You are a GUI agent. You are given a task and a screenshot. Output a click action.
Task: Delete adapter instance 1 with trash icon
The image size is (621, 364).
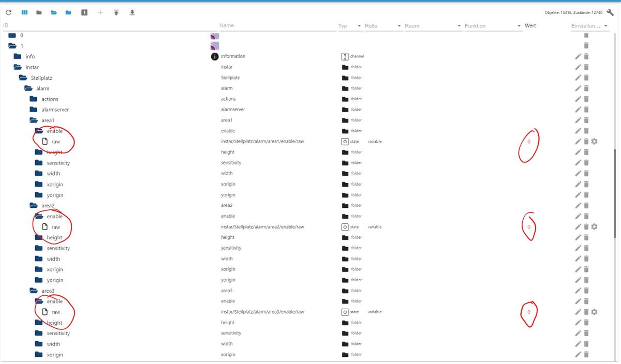[x=586, y=46]
